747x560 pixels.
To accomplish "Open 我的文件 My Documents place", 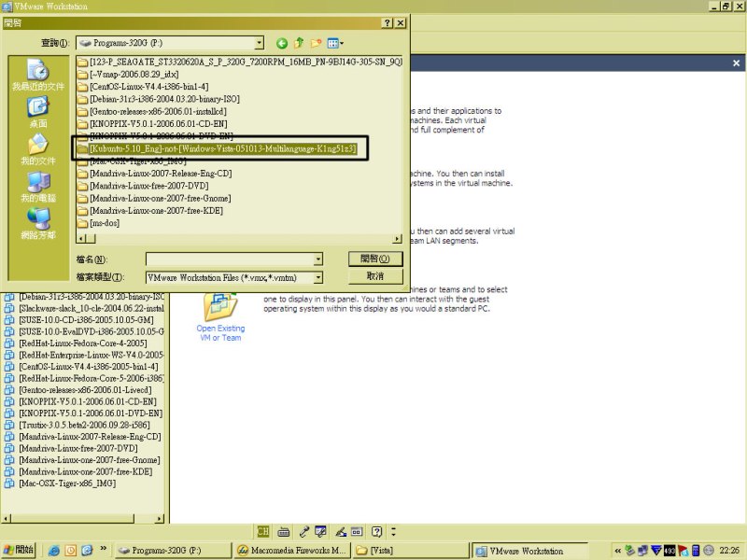I will tap(38, 149).
